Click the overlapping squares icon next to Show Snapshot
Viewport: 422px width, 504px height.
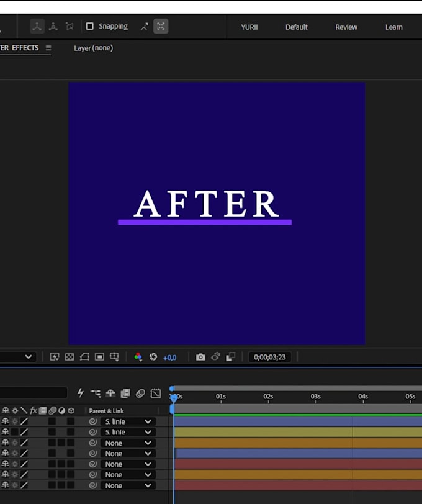coord(230,357)
